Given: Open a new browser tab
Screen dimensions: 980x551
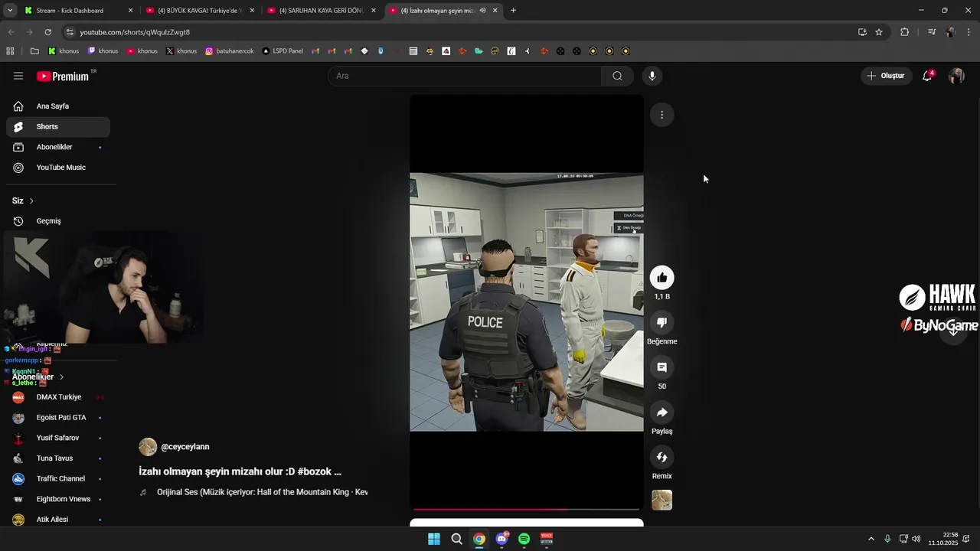Looking at the screenshot, I should (513, 11).
